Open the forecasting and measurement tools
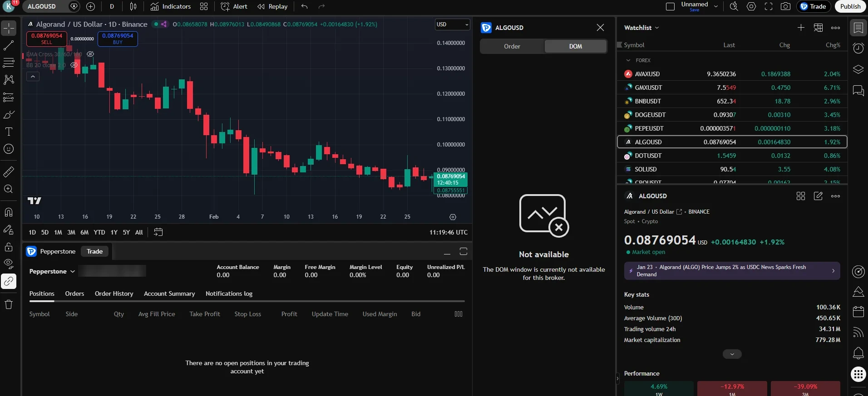Image resolution: width=868 pixels, height=396 pixels. pyautogui.click(x=9, y=97)
